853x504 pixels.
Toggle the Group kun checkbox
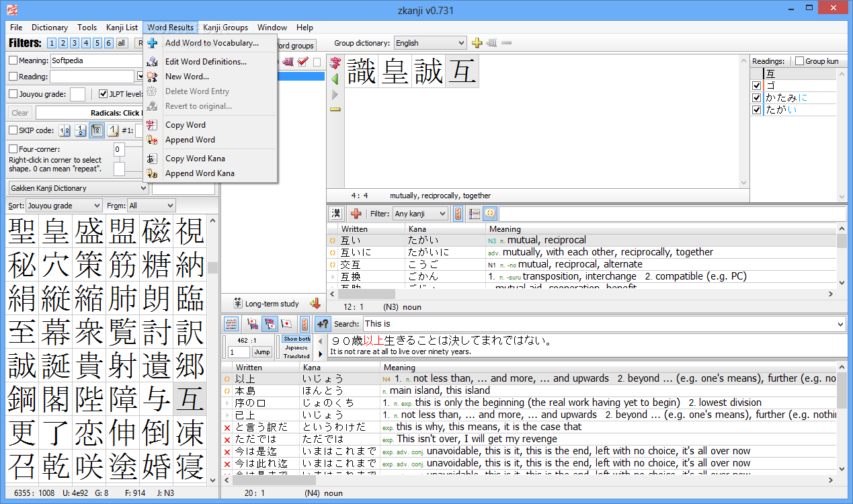tap(799, 61)
